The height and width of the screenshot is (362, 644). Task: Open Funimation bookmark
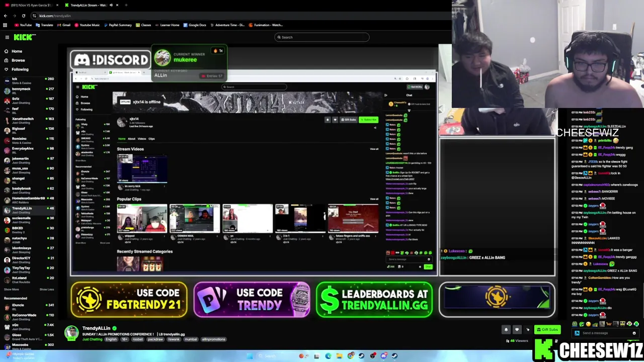pyautogui.click(x=266, y=25)
